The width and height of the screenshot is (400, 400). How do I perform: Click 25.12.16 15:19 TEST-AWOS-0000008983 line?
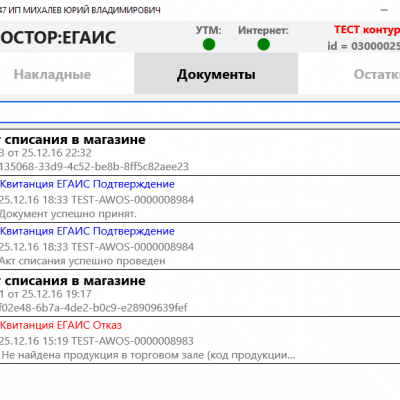[x=97, y=341]
